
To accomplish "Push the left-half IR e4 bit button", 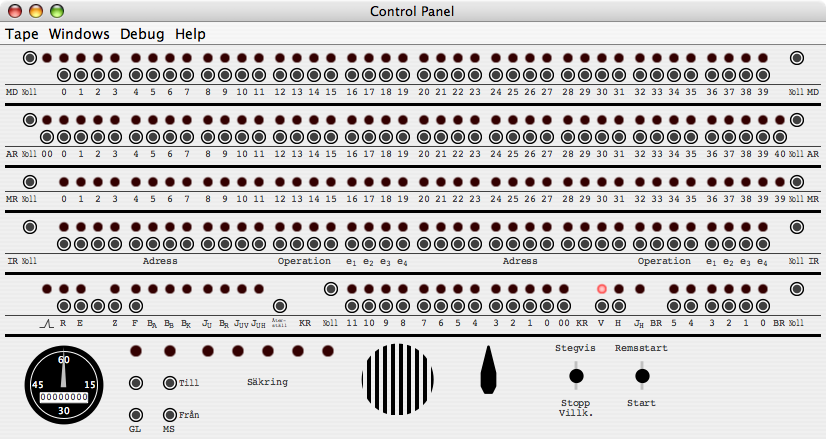I will point(403,245).
